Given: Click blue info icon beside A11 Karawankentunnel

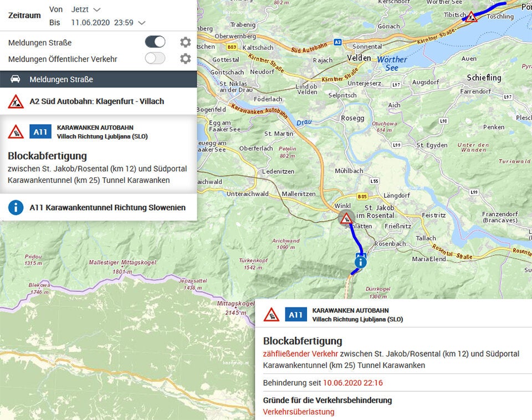Looking at the screenshot, I should click(16, 208).
